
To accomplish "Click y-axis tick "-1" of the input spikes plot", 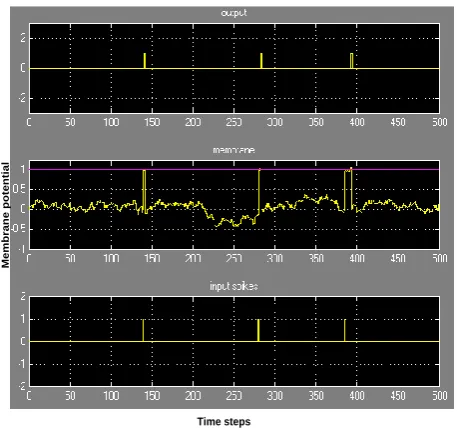I will pos(22,364).
